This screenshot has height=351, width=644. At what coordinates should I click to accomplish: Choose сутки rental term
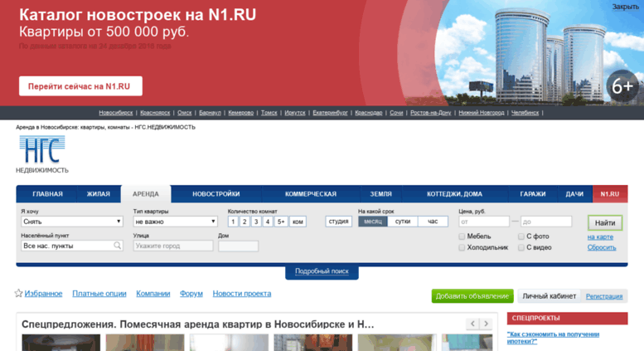403,221
